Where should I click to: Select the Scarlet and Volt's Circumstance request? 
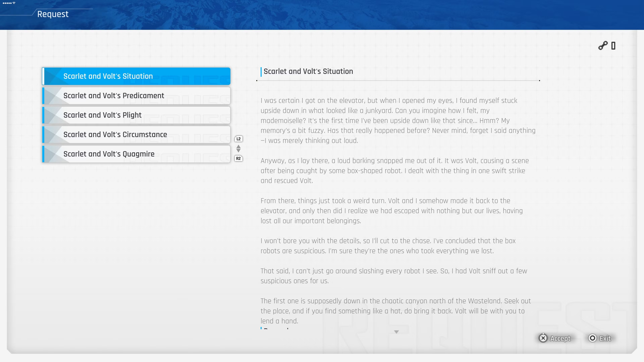[x=136, y=135]
